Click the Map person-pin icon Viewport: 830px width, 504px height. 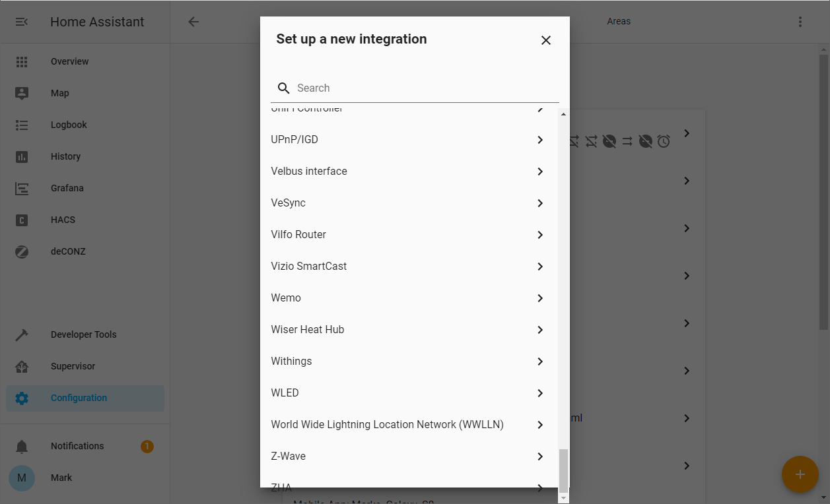[22, 93]
